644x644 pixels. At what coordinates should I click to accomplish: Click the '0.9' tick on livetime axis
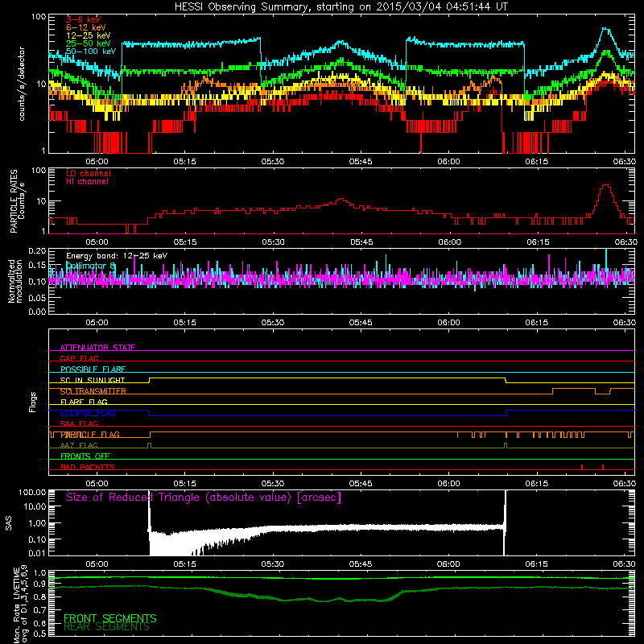[x=40, y=584]
